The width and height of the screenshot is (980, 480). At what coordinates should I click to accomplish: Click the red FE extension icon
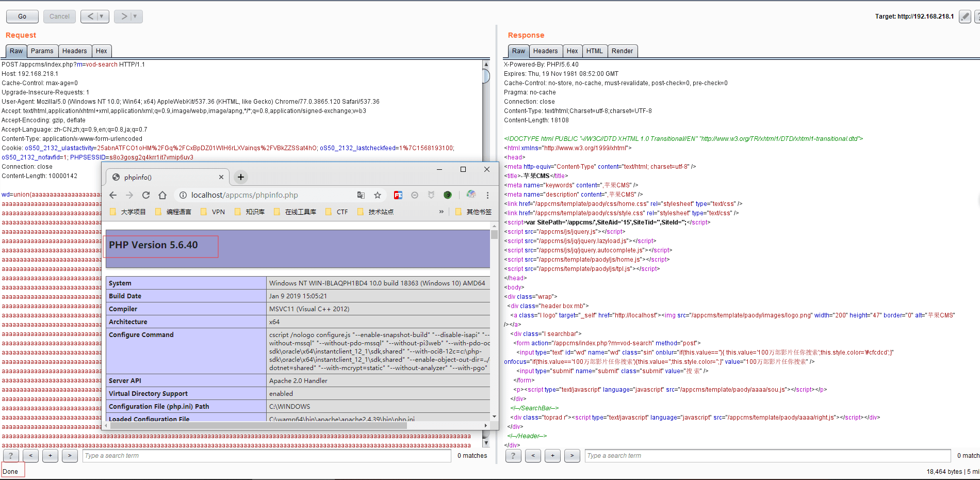pos(398,195)
